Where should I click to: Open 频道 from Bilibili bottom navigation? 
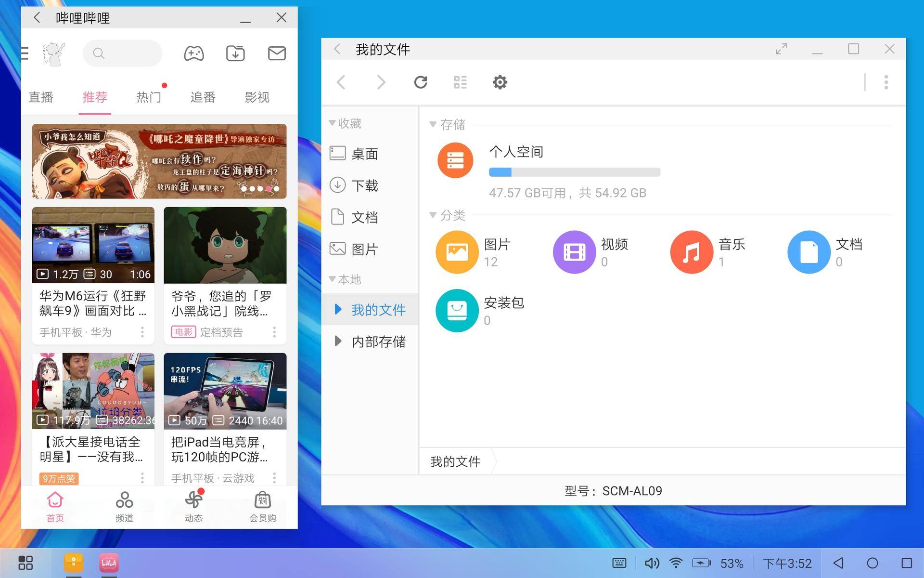click(x=124, y=506)
